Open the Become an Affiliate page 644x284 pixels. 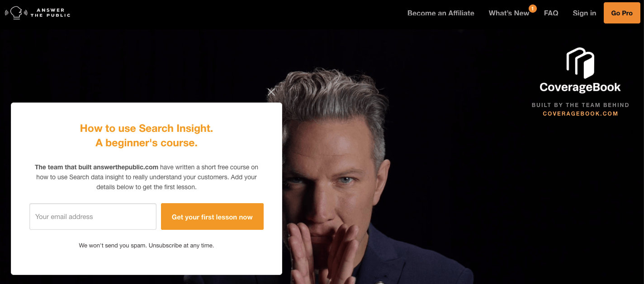pos(440,13)
